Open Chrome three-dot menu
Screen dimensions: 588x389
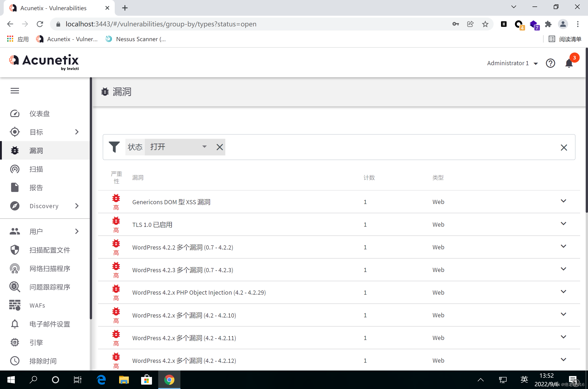tap(578, 24)
